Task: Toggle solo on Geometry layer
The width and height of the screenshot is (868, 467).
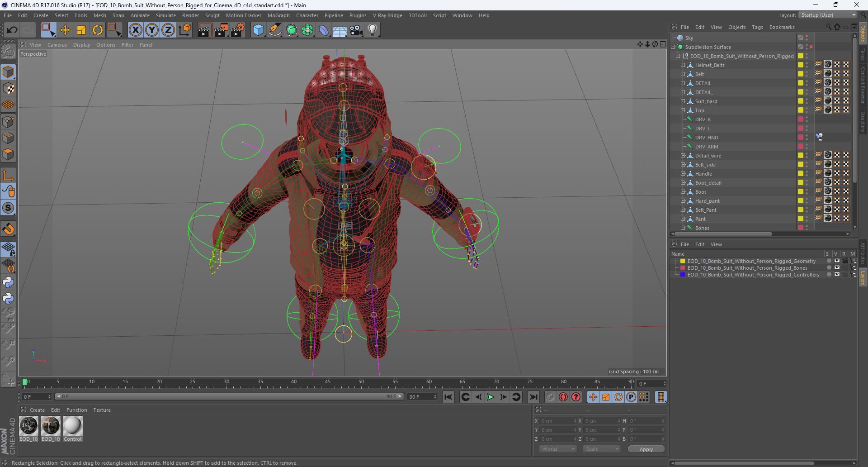Action: (x=829, y=261)
